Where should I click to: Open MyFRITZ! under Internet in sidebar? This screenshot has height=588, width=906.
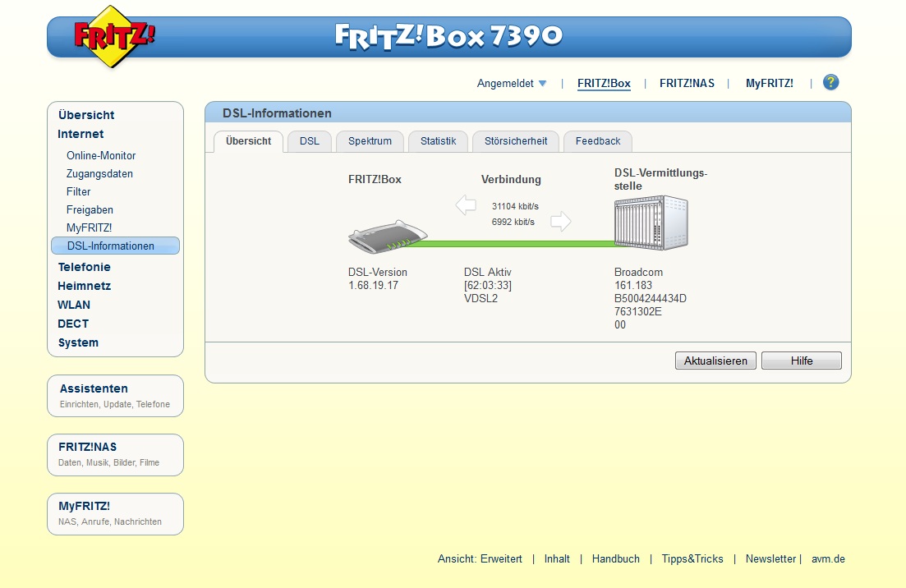(89, 227)
